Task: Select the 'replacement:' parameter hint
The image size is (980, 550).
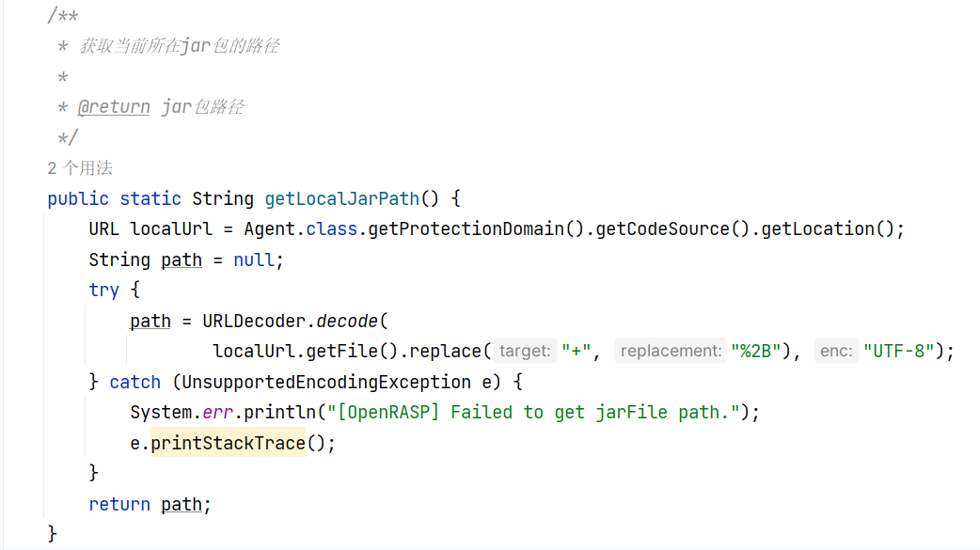Action: (x=671, y=352)
